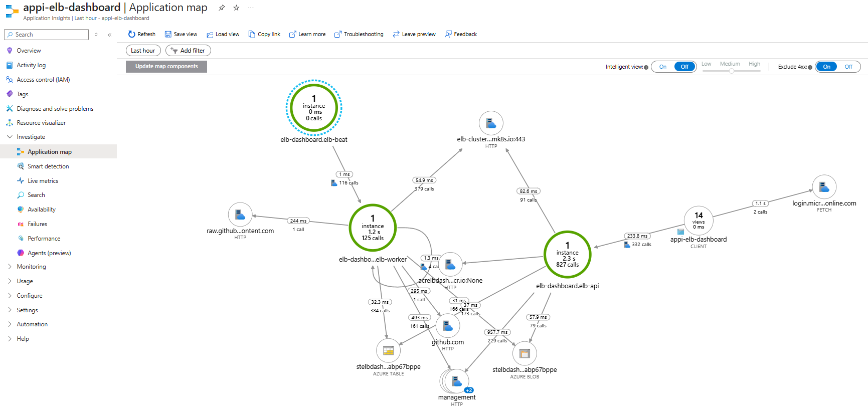Click the acrelbdash...cr.io:None node icon
Image resolution: width=868 pixels, height=410 pixels.
click(450, 264)
